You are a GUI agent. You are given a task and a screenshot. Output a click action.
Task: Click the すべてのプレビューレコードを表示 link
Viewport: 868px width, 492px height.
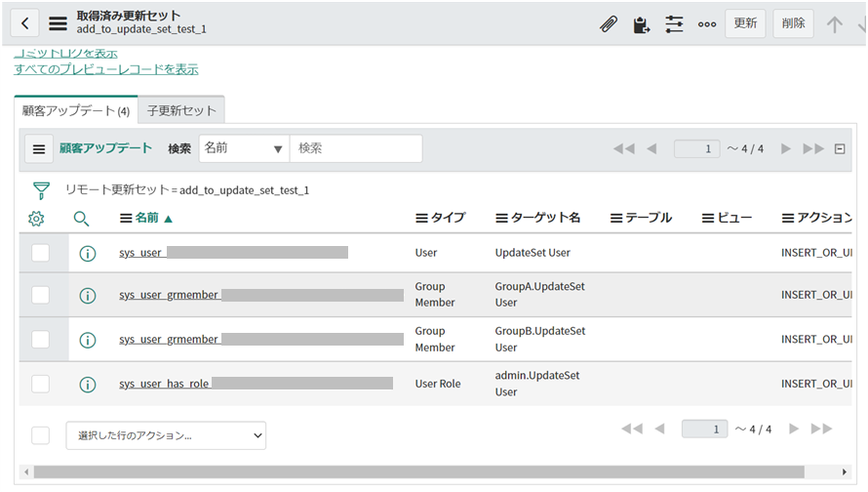pos(106,69)
